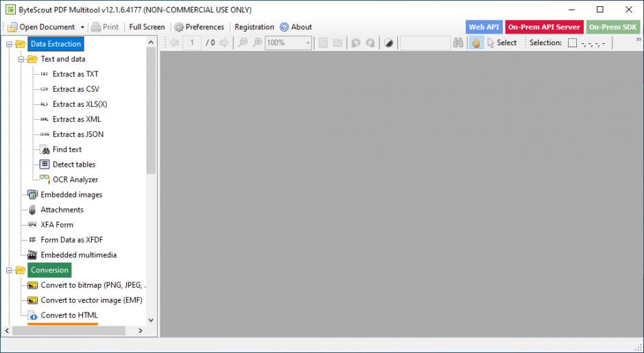Image resolution: width=644 pixels, height=353 pixels.
Task: Open the Embedded images extractor
Action: pos(71,195)
